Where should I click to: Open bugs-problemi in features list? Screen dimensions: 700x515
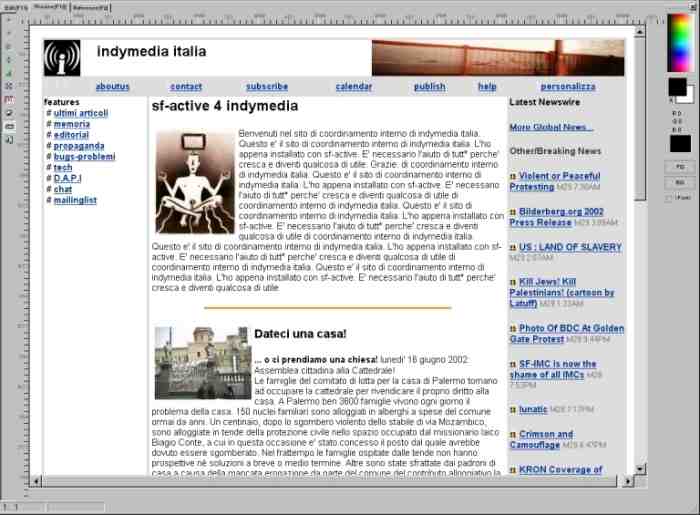point(84,157)
